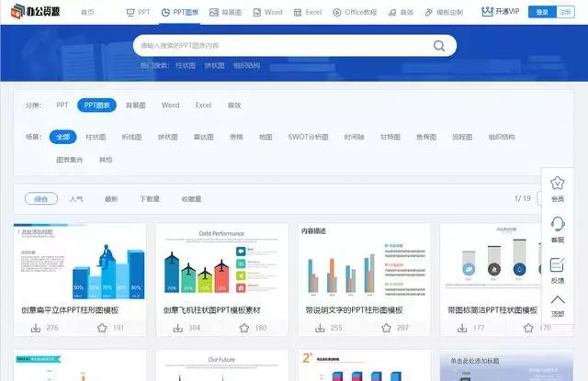588x381 pixels.
Task: Open the 客服 headset icon in side panel
Action: click(x=558, y=224)
